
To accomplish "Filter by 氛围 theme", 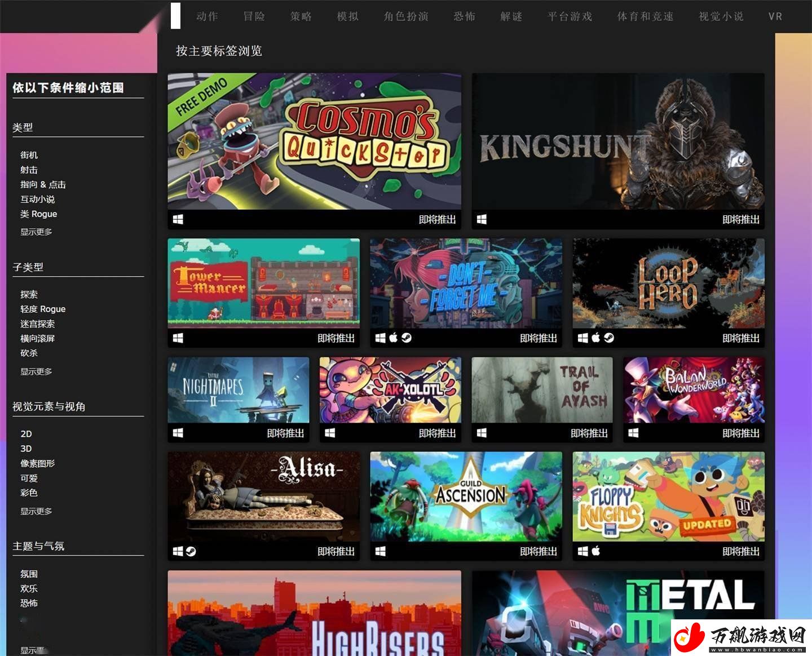I will [x=29, y=574].
